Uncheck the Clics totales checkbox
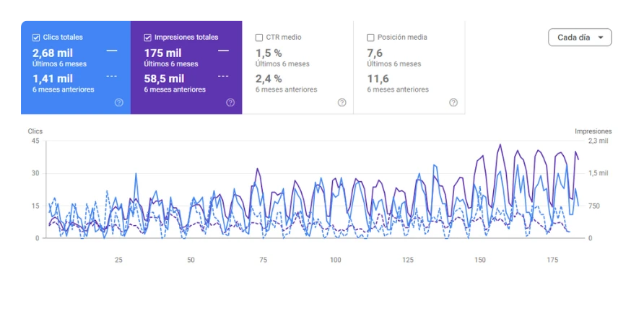 35,38
